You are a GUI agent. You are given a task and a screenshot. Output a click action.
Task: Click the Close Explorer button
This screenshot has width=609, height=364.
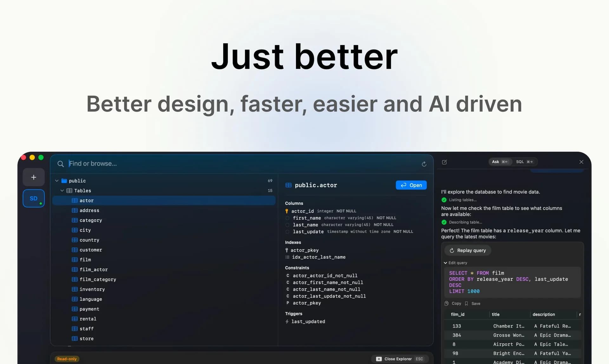pyautogui.click(x=400, y=359)
